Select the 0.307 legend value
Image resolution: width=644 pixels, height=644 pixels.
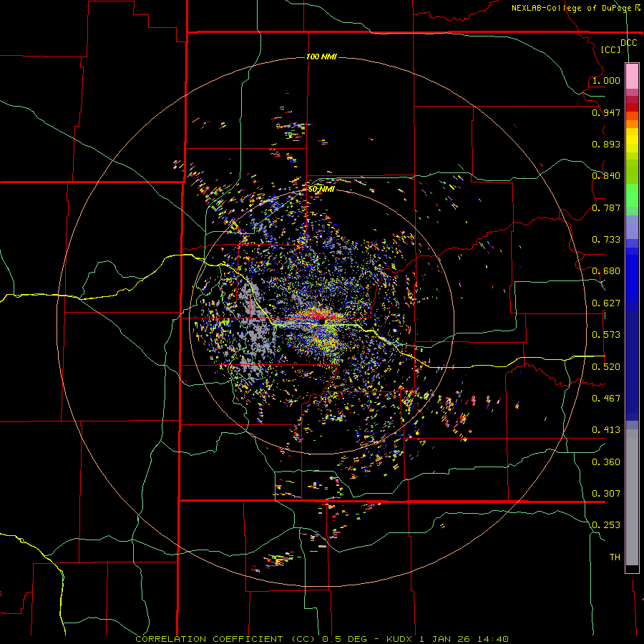[x=606, y=494]
